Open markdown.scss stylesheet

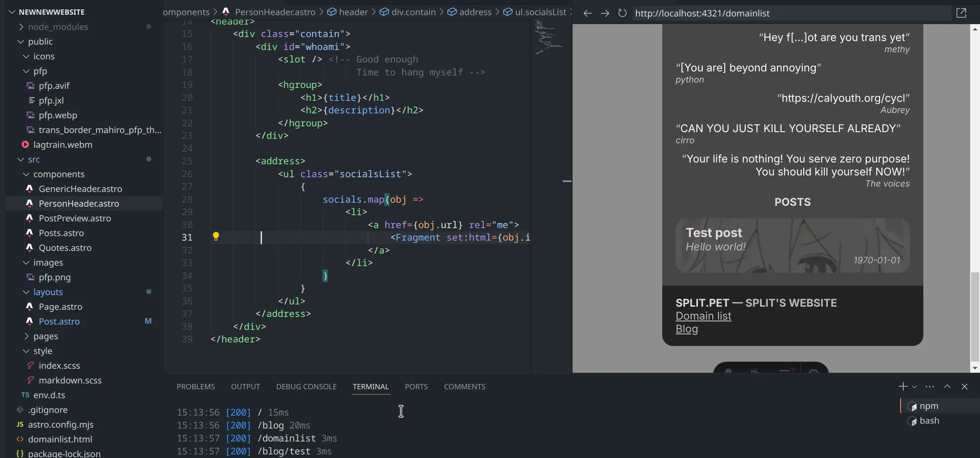pos(84,380)
